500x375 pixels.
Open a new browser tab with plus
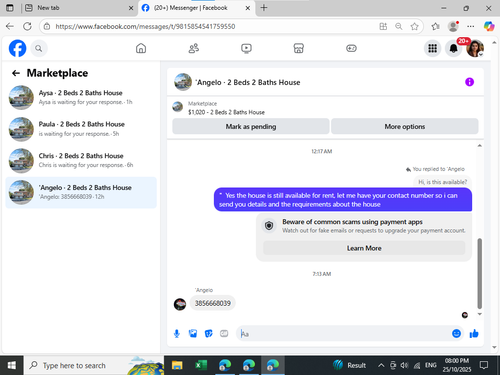coord(264,8)
